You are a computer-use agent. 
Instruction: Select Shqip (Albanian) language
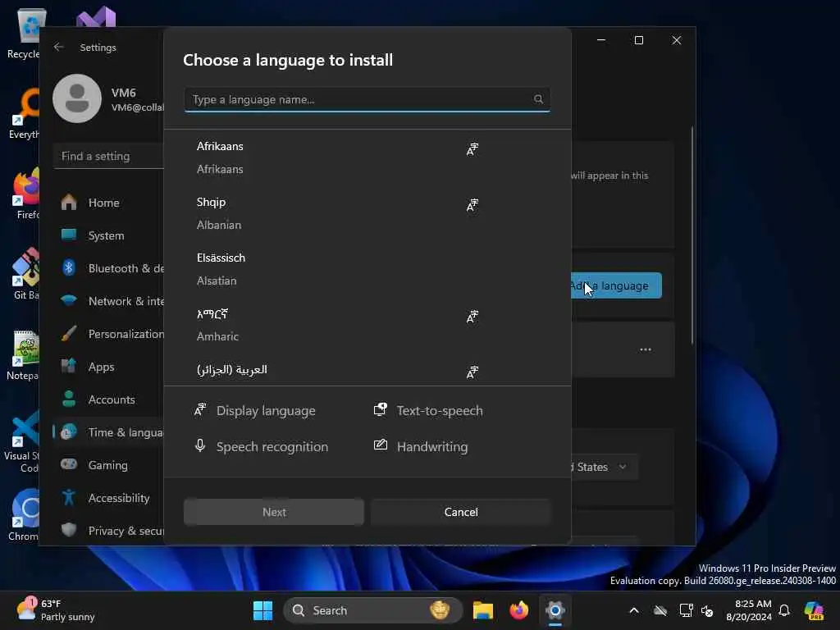[x=367, y=213]
